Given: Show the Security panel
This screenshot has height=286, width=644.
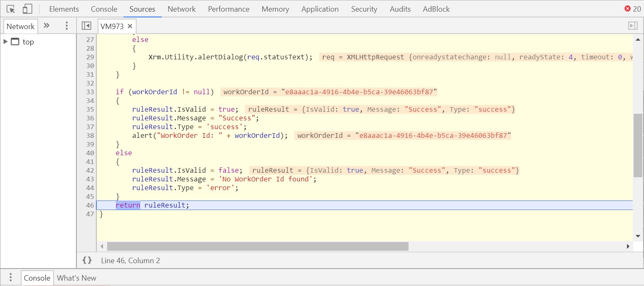Looking at the screenshot, I should (364, 9).
